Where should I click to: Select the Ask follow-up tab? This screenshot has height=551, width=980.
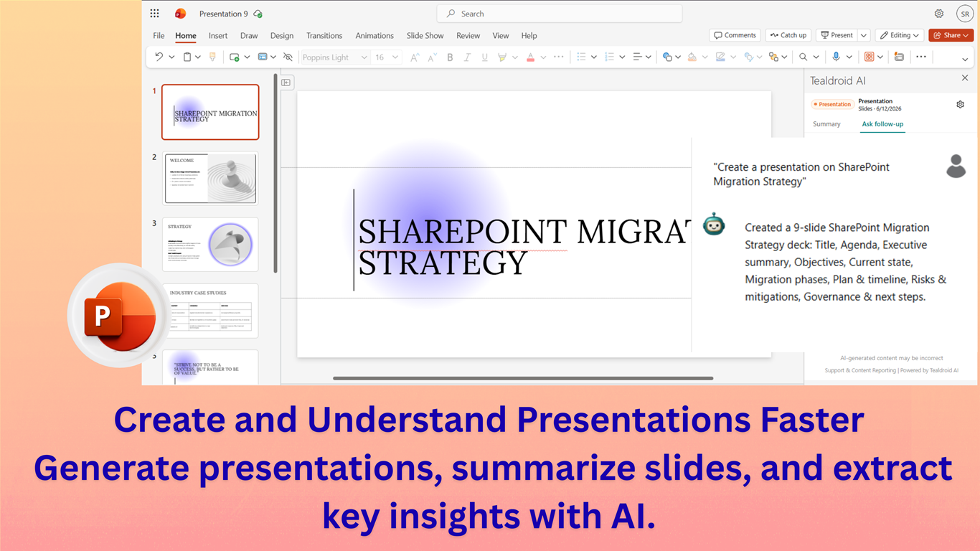[882, 124]
